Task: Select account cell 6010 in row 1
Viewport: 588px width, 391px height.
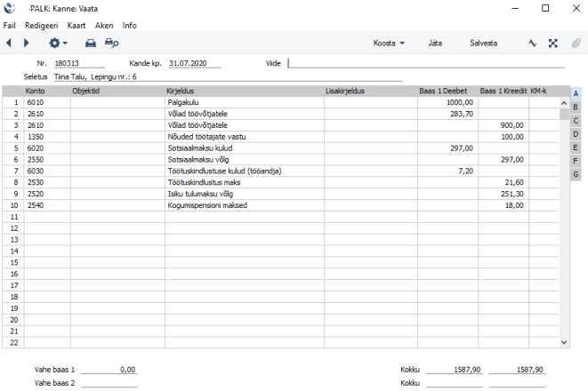Action: [x=47, y=102]
